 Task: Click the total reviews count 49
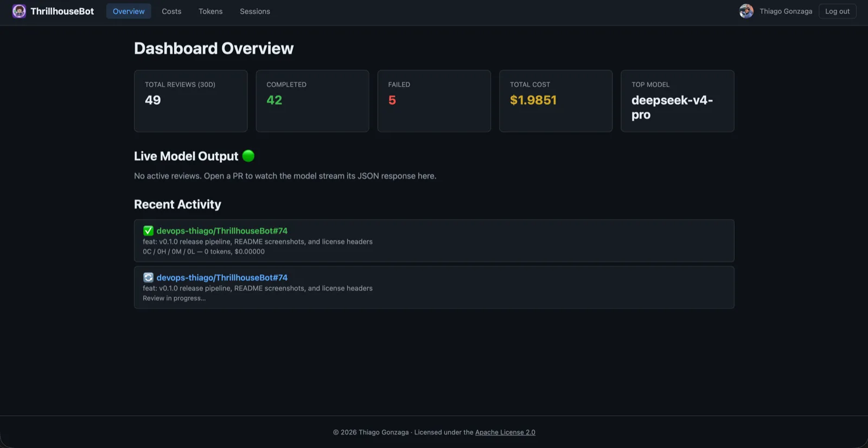tap(153, 100)
